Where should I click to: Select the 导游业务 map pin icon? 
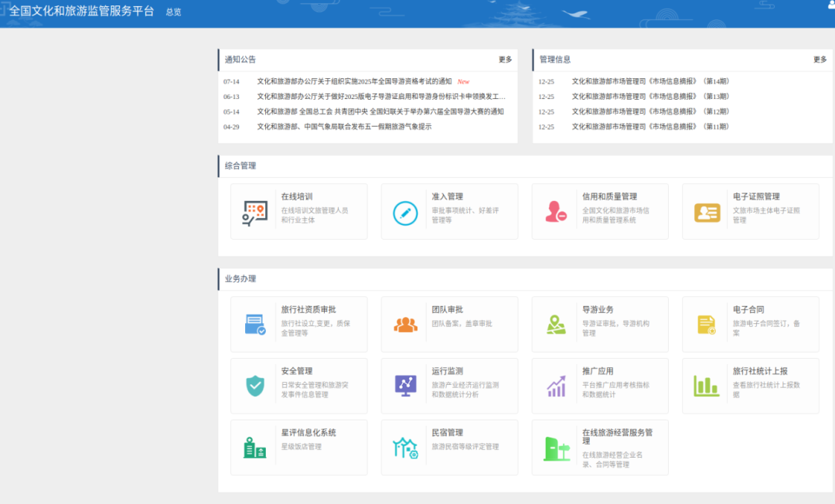pyautogui.click(x=556, y=325)
